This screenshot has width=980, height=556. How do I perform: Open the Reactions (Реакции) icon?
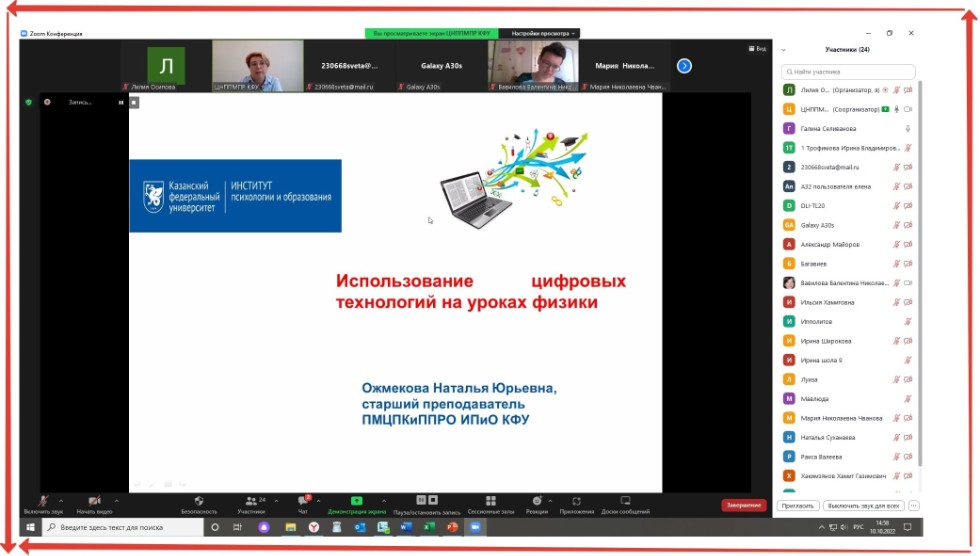point(537,500)
